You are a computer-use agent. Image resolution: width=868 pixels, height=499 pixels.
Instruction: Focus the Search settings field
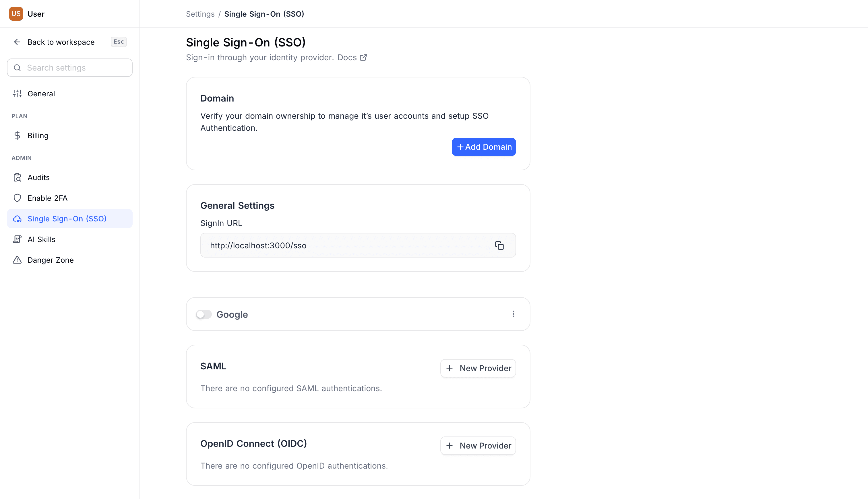point(70,67)
